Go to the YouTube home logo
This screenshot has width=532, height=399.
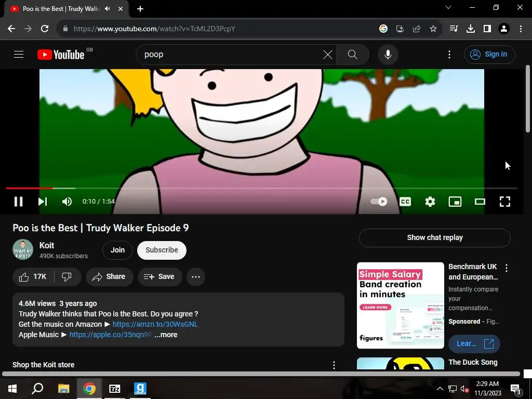pos(61,55)
